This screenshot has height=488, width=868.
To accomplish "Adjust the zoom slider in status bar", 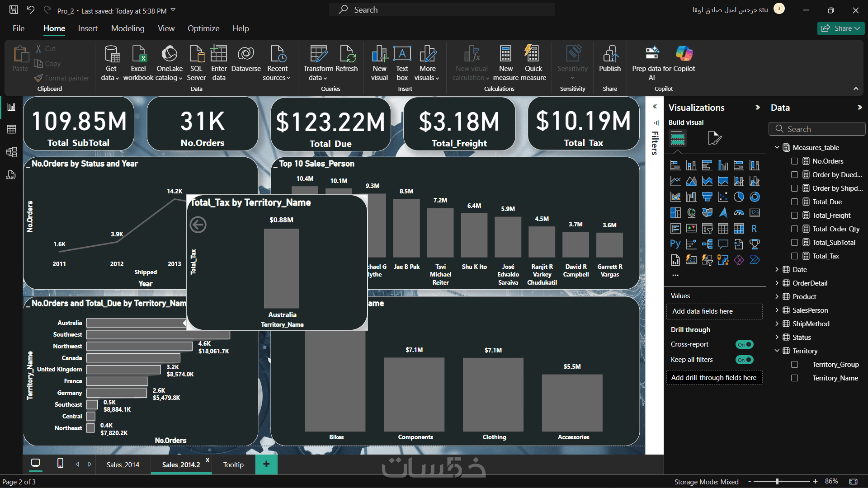I will pos(777,482).
